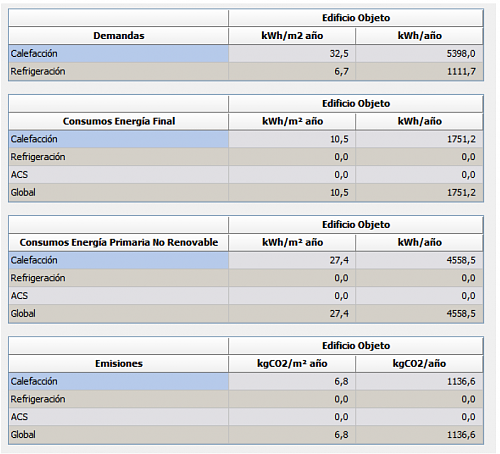Select ACS row in Emisiones table
Image resolution: width=500 pixels, height=454 pixels.
(246, 417)
